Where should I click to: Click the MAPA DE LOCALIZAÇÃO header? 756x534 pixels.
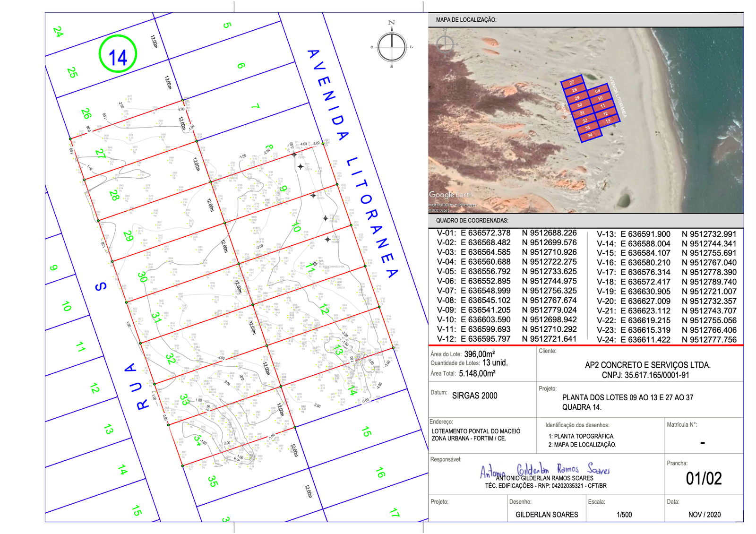coord(466,20)
